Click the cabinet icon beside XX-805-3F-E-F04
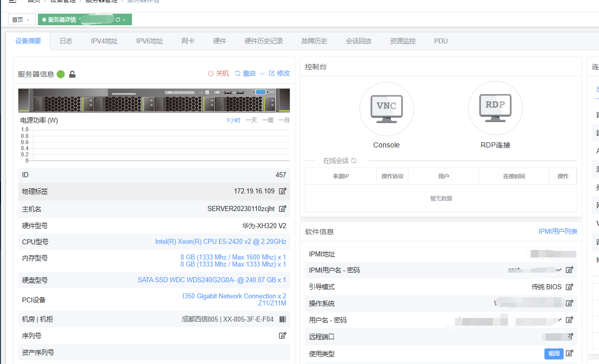The image size is (599, 364). pos(283,319)
